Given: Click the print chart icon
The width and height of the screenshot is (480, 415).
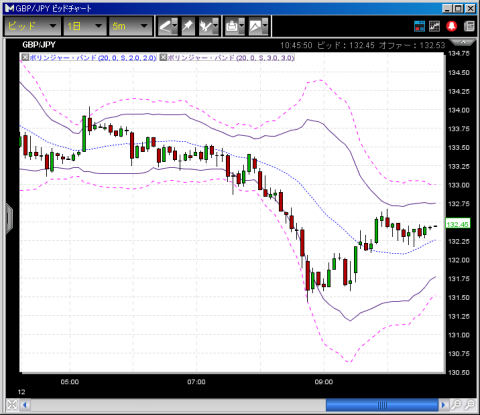Looking at the screenshot, I should click(x=232, y=26).
